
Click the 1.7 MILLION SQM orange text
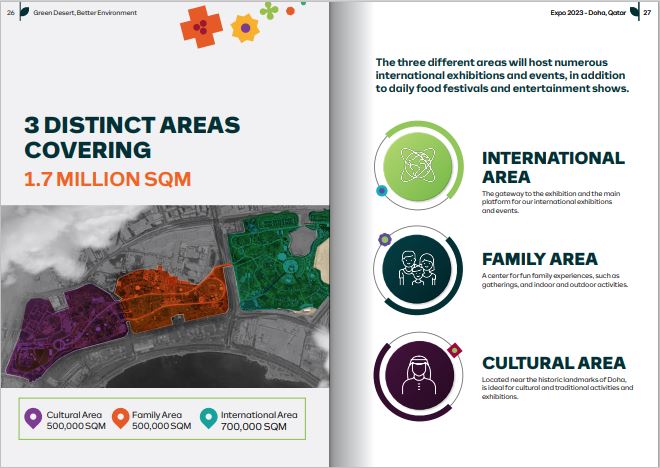click(x=107, y=179)
